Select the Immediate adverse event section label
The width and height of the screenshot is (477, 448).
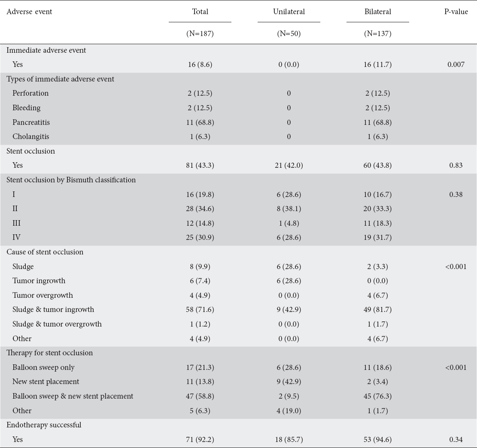click(46, 50)
